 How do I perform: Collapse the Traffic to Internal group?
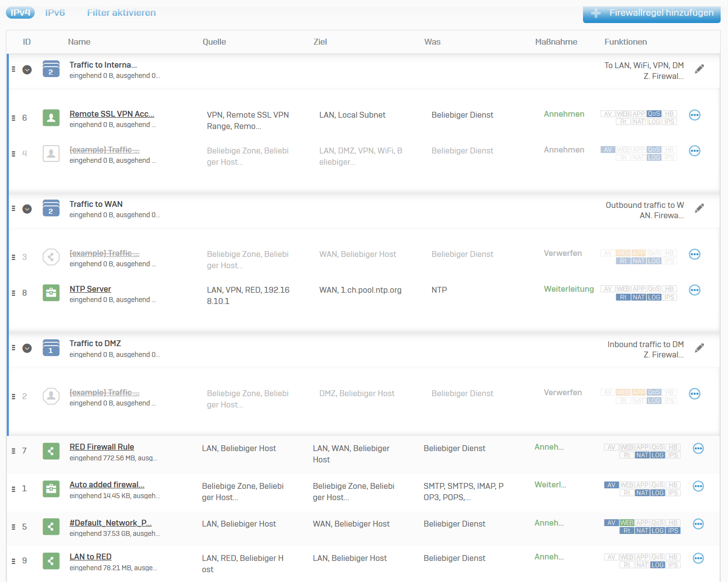[x=27, y=70]
